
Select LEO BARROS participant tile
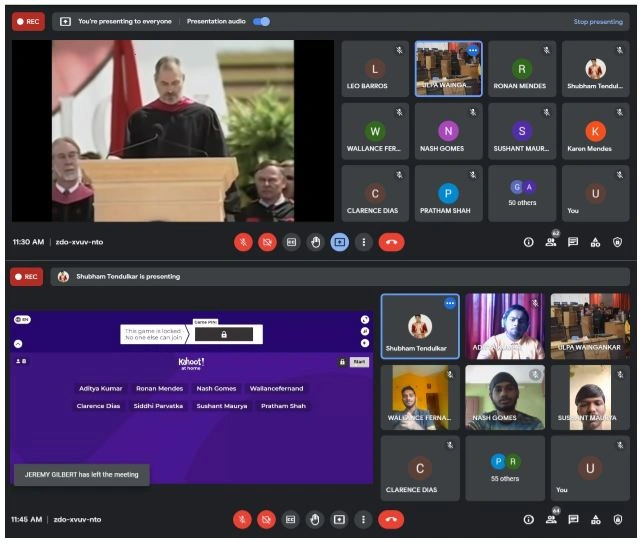pyautogui.click(x=375, y=69)
